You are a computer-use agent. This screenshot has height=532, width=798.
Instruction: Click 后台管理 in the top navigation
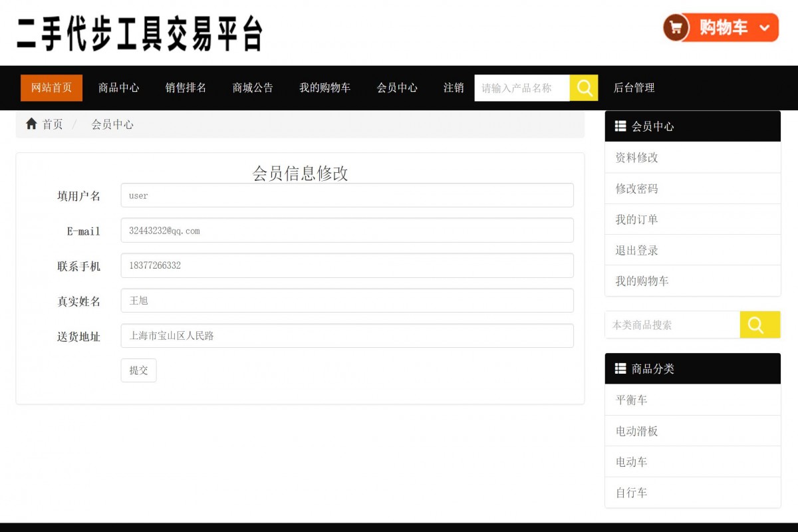point(632,88)
